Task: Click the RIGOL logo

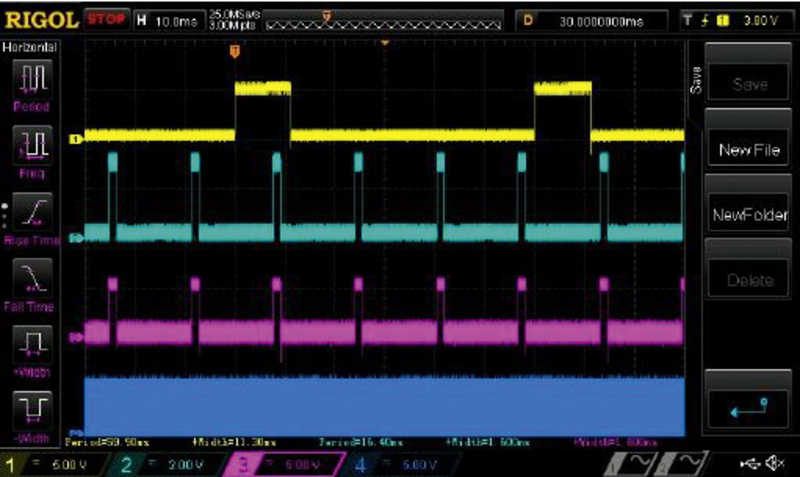Action: (x=41, y=20)
